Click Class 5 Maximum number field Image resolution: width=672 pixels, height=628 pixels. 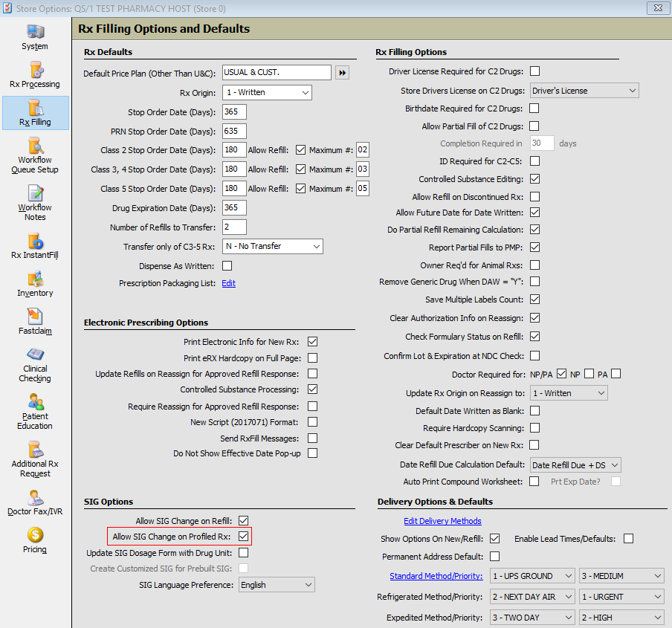(x=363, y=189)
